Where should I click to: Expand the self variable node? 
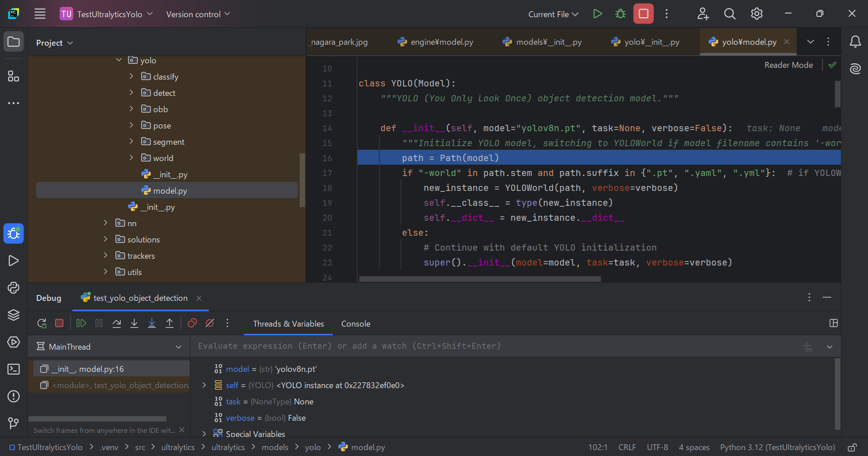click(x=204, y=385)
